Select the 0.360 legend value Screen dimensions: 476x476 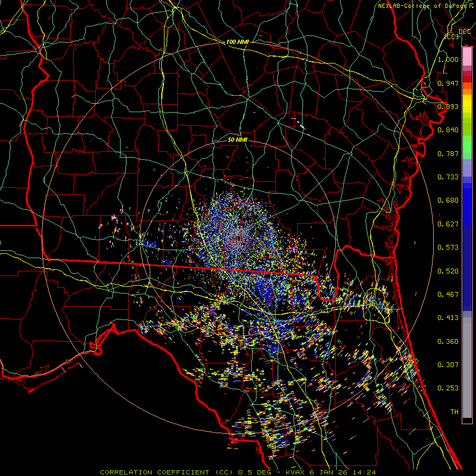[448, 342]
